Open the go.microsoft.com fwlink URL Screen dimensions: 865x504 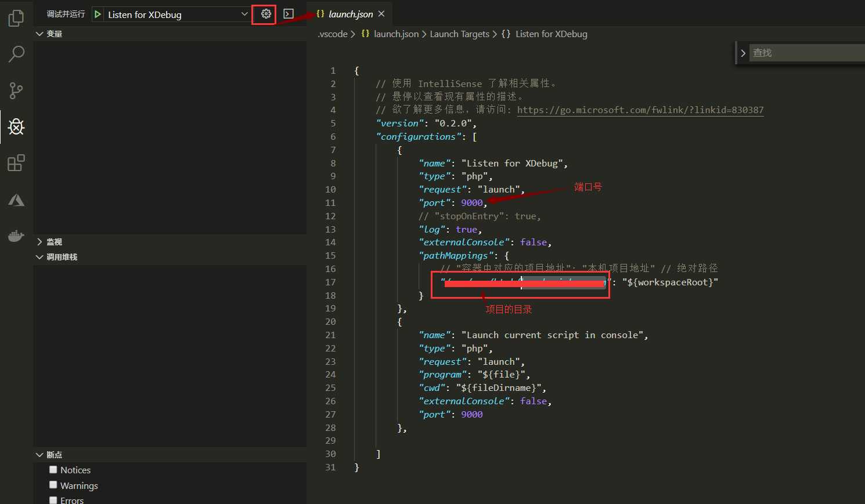640,110
